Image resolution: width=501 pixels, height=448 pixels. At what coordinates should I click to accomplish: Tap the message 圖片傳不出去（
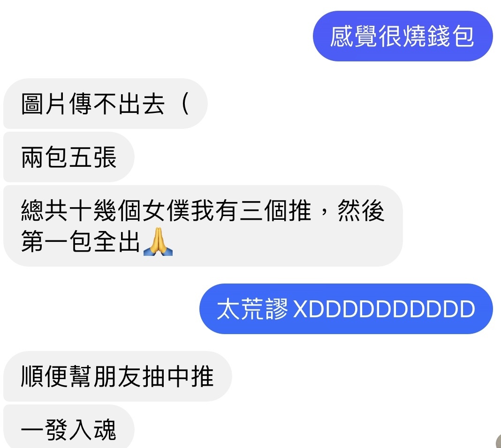(106, 104)
